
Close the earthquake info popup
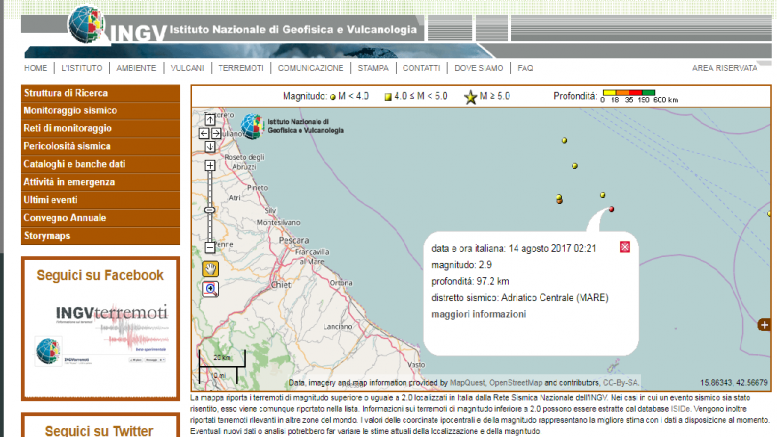(x=625, y=247)
